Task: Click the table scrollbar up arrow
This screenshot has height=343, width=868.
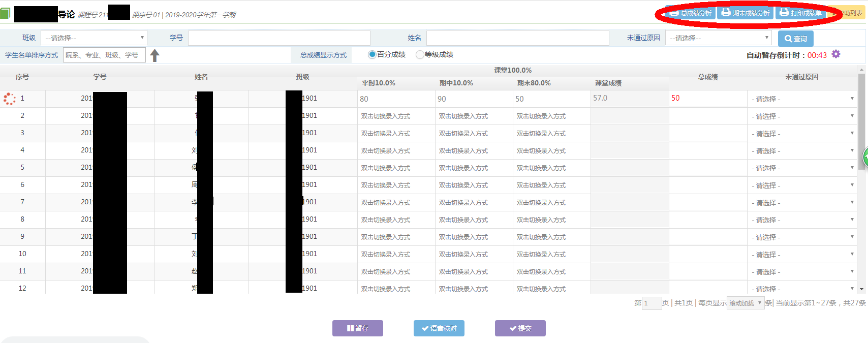Action: [x=861, y=69]
